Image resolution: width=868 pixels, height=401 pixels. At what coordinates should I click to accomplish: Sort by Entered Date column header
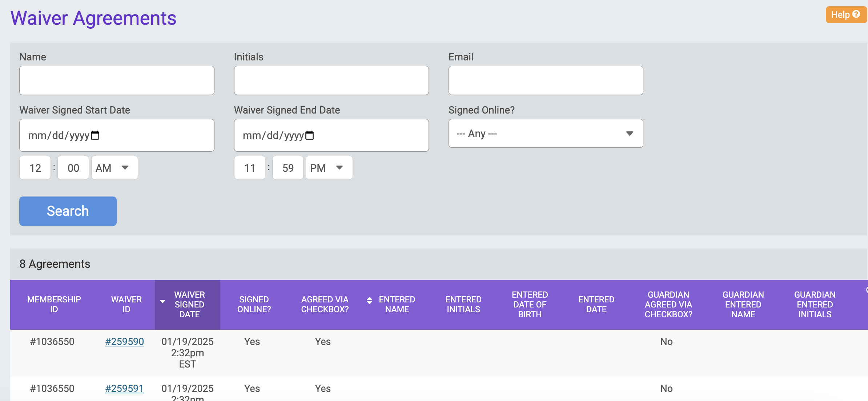596,304
